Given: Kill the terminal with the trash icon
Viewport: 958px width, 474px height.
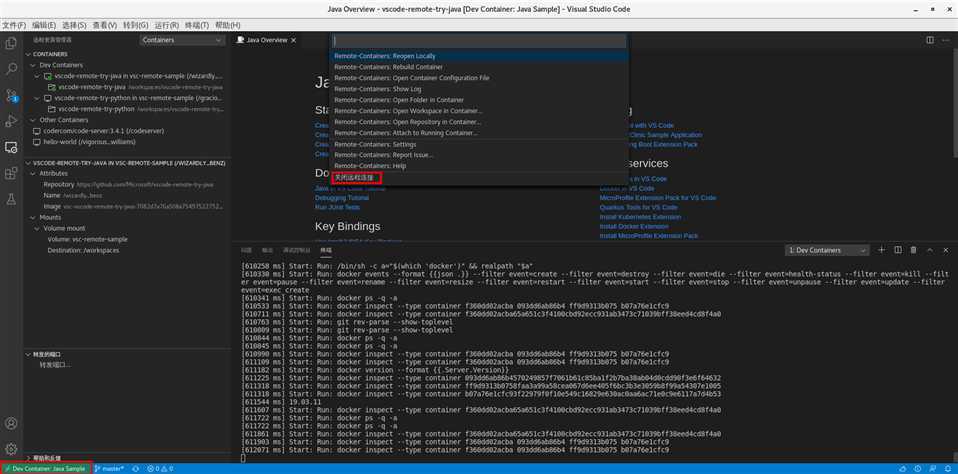Looking at the screenshot, I should coord(913,250).
